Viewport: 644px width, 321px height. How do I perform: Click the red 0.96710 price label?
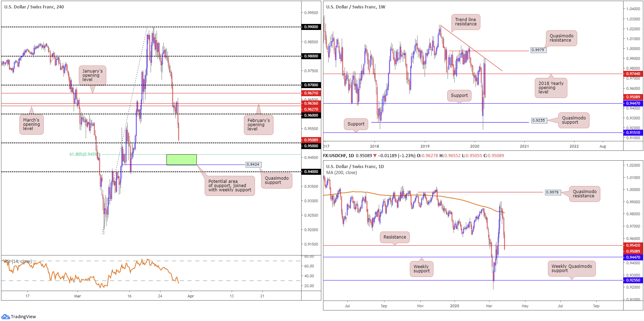tap(311, 93)
